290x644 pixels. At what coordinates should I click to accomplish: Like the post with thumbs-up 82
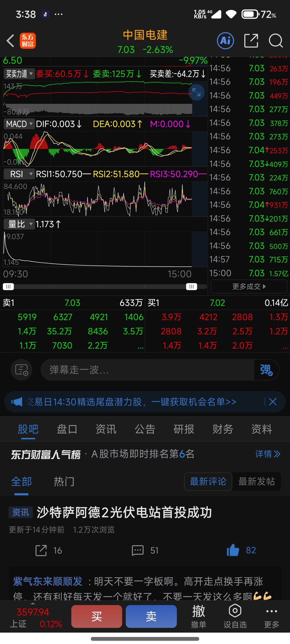click(x=233, y=550)
